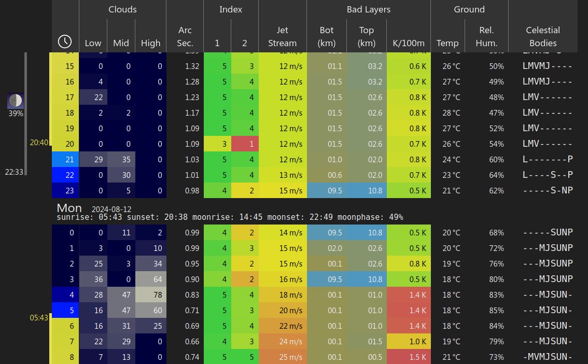The height and width of the screenshot is (364, 588).
Task: Click the low cloud value 36 at Monday hour 3
Action: click(x=93, y=279)
